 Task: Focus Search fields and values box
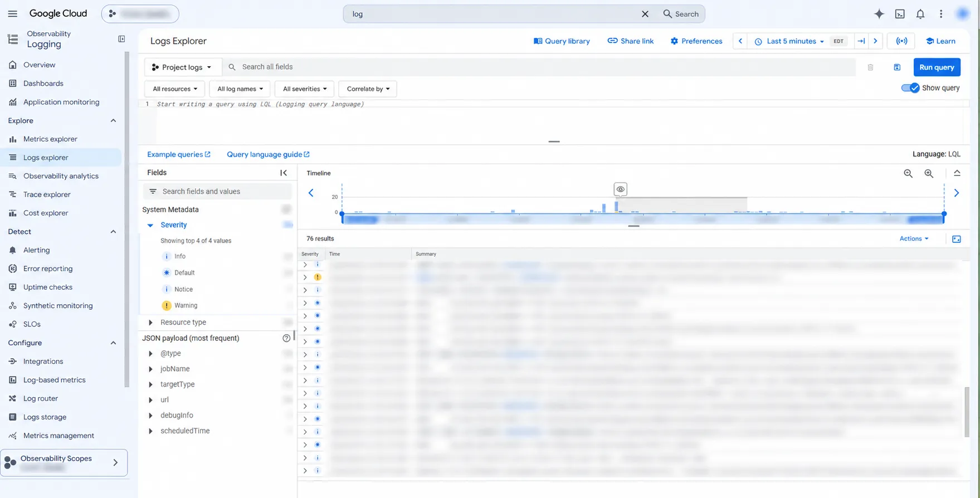[x=217, y=192]
